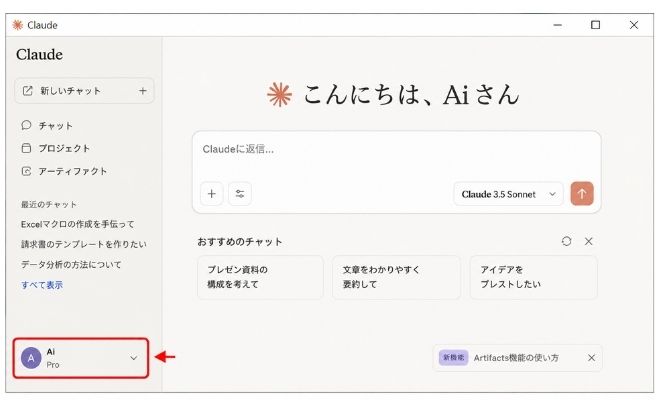The width and height of the screenshot is (660, 400).
Task: Minimize the Claude window
Action: (x=558, y=25)
